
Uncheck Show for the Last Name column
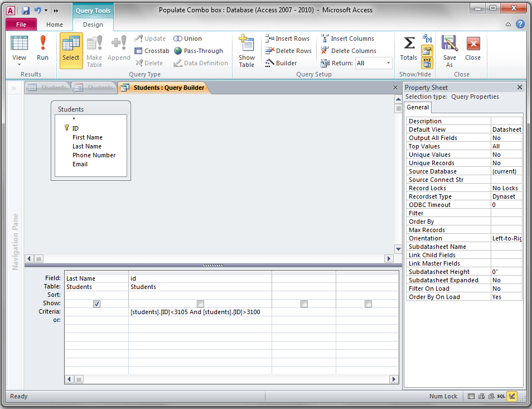click(x=96, y=304)
